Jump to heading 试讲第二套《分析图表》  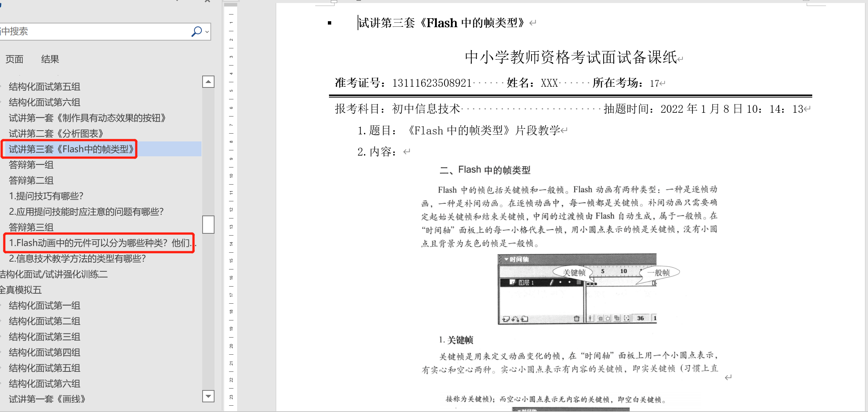56,134
